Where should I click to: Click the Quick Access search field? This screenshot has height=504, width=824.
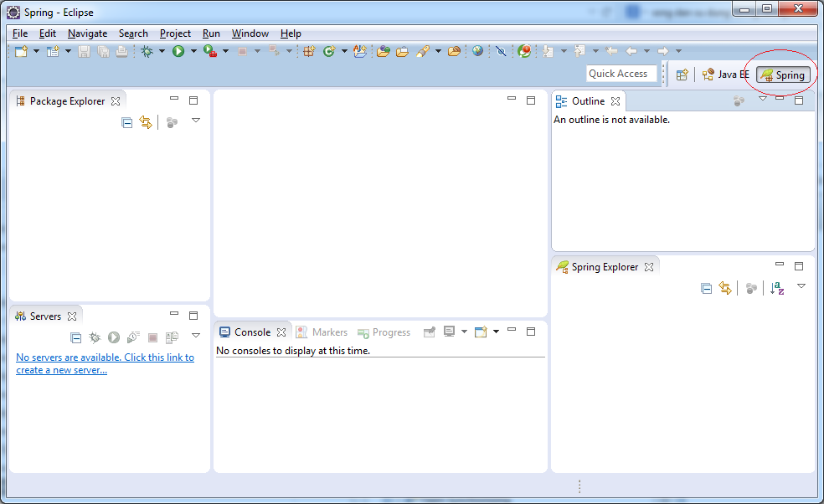[x=621, y=74]
